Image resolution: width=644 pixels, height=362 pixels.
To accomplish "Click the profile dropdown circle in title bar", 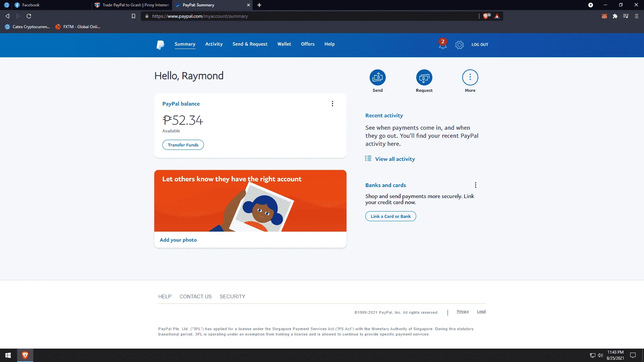I will click(591, 5).
